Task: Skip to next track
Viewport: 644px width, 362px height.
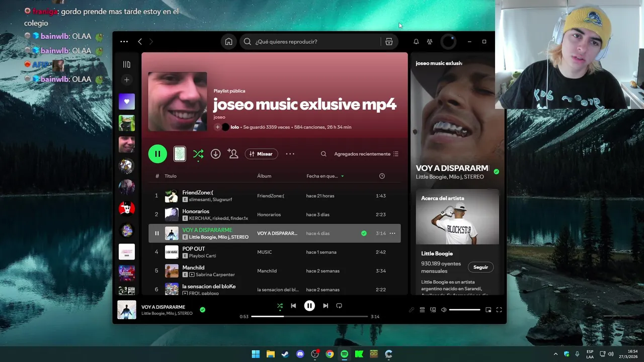Action: 326,306
